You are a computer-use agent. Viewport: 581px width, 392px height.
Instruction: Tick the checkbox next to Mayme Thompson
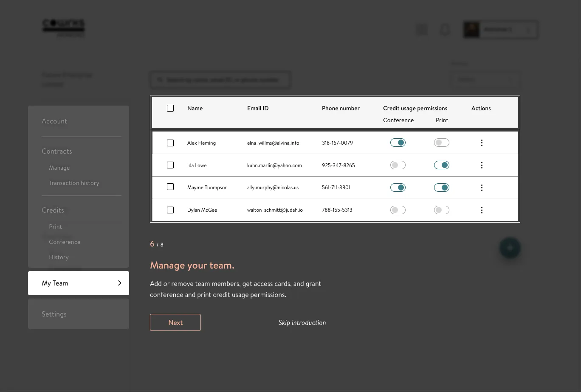[170, 187]
